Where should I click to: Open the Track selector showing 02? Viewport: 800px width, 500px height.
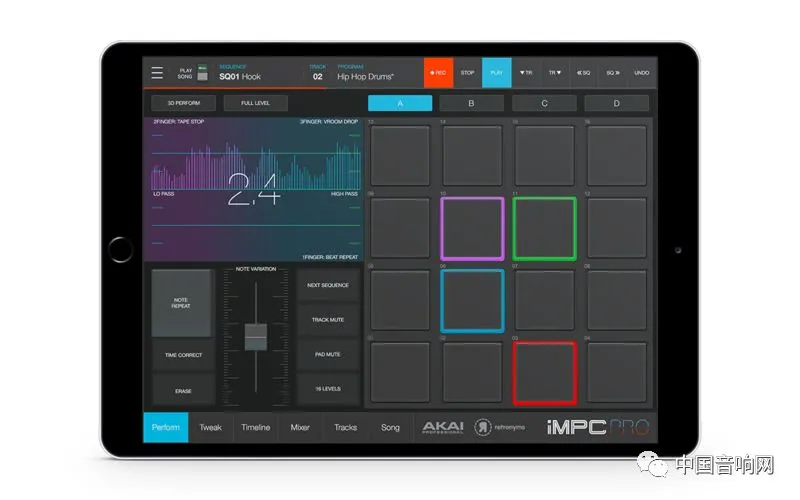click(x=317, y=73)
